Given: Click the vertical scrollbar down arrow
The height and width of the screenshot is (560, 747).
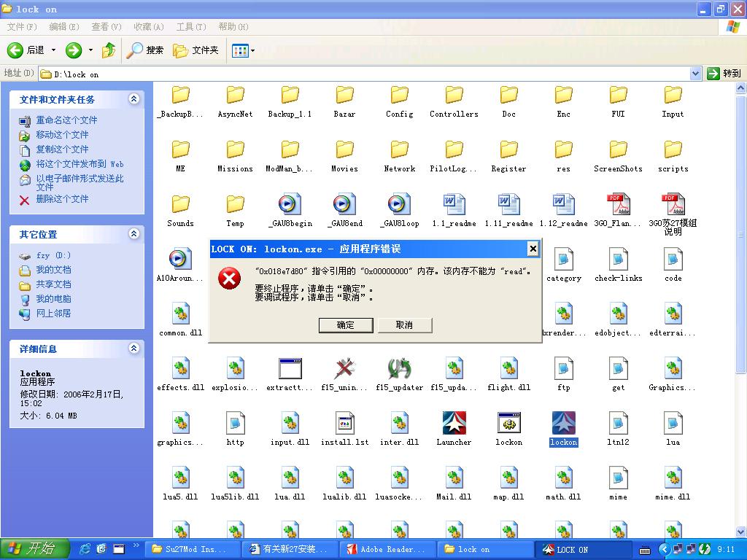Looking at the screenshot, I should coord(741,532).
